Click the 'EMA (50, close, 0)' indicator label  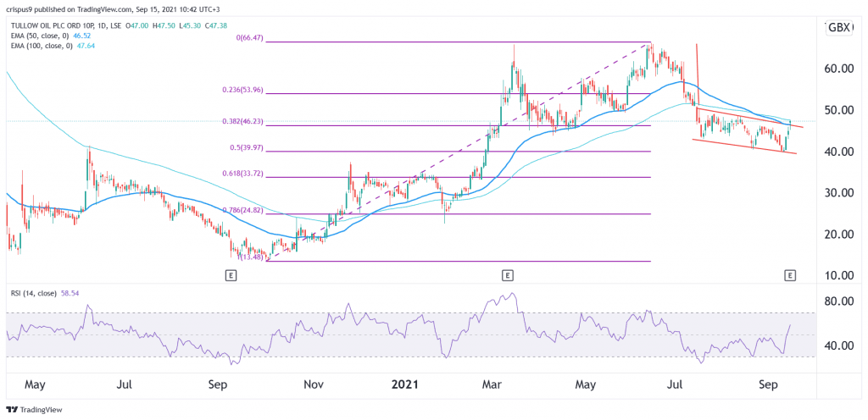point(41,35)
